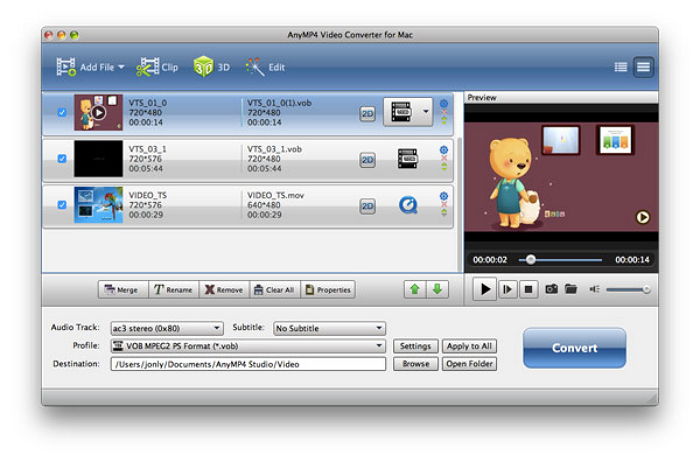Expand the Profile format dropdown
The image size is (700, 462).
click(x=247, y=346)
